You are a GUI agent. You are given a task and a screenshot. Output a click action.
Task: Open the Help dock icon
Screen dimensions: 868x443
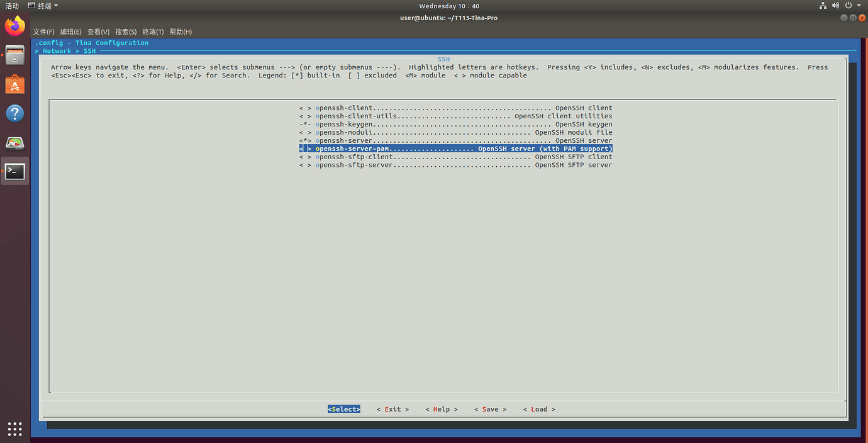tap(14, 113)
